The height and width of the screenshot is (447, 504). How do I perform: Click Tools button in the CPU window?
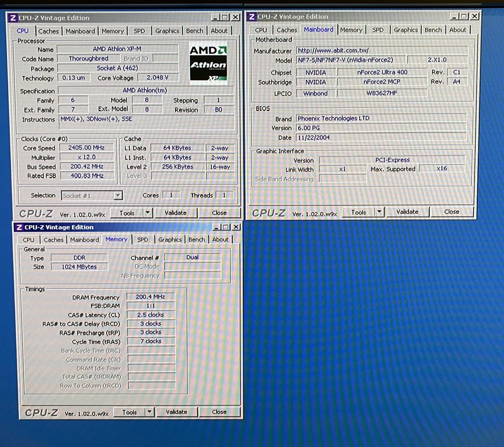[127, 213]
